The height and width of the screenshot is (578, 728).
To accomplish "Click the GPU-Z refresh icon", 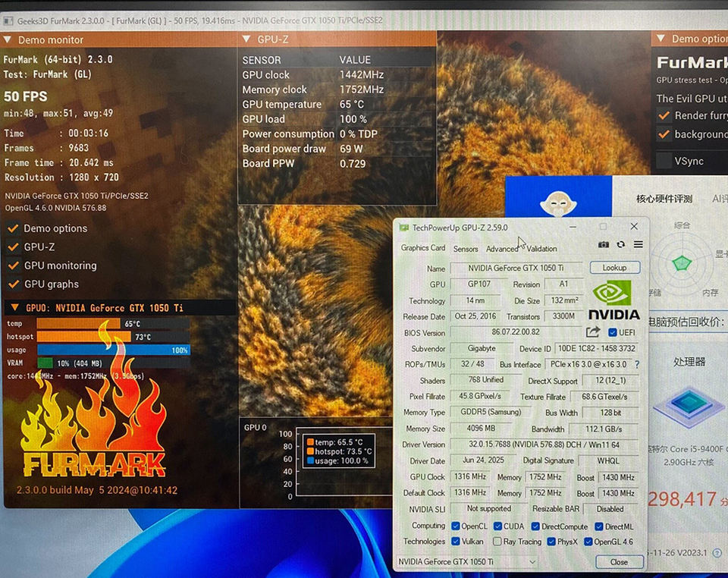I will (621, 244).
